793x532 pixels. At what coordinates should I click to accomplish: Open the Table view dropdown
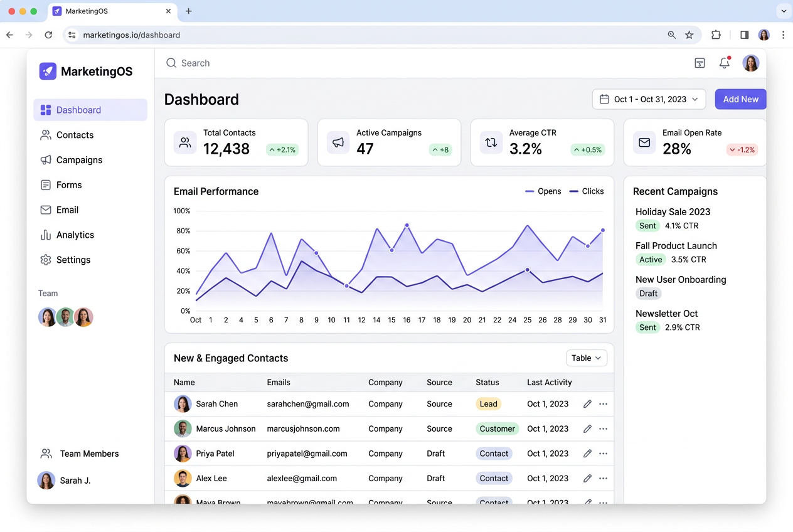pos(587,358)
